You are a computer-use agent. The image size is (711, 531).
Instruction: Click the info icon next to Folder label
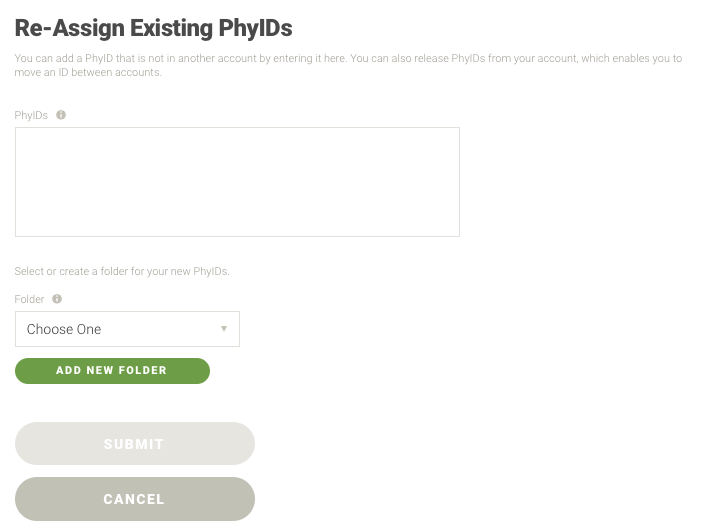click(x=57, y=299)
